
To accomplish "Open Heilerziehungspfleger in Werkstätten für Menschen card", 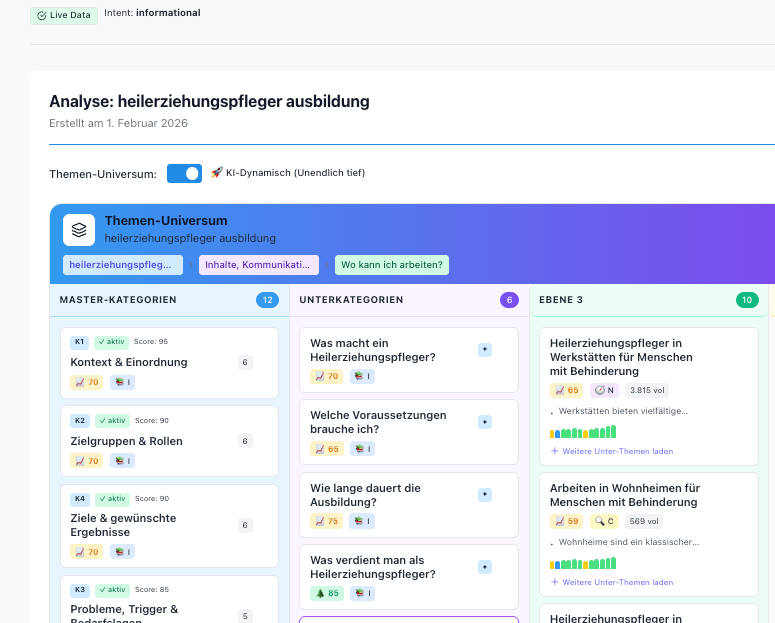I will click(648, 397).
